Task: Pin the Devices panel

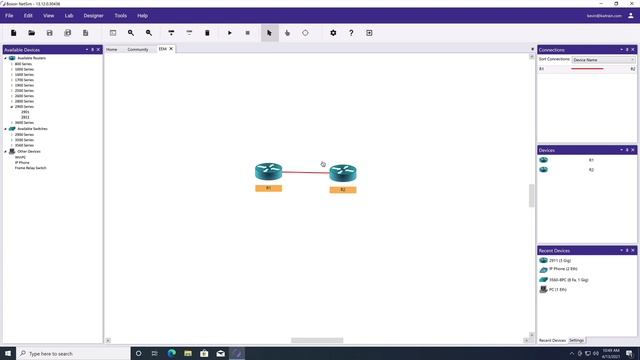Action: (x=627, y=150)
